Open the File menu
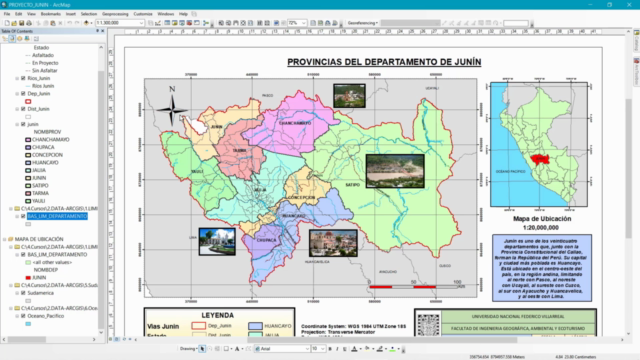640x360 pixels. (x=7, y=14)
